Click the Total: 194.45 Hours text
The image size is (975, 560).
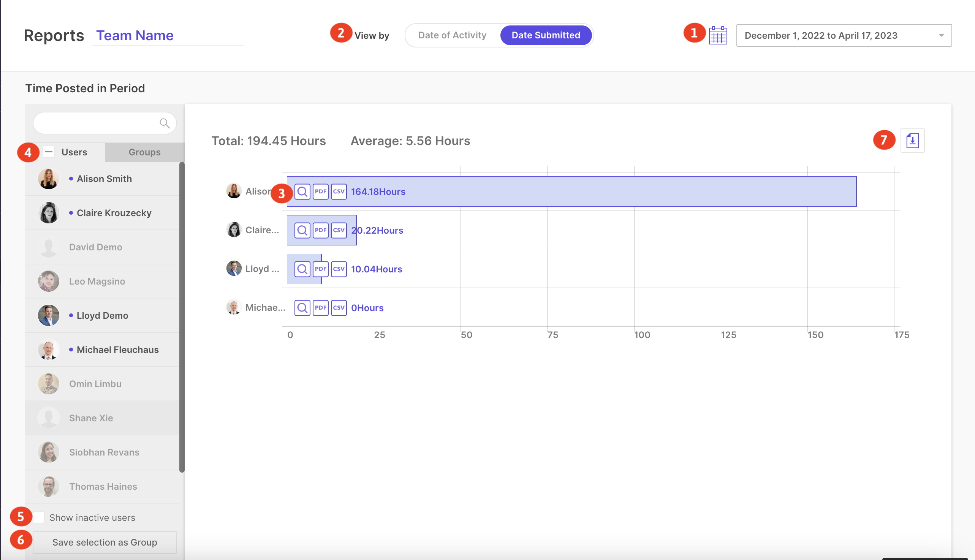(x=269, y=141)
